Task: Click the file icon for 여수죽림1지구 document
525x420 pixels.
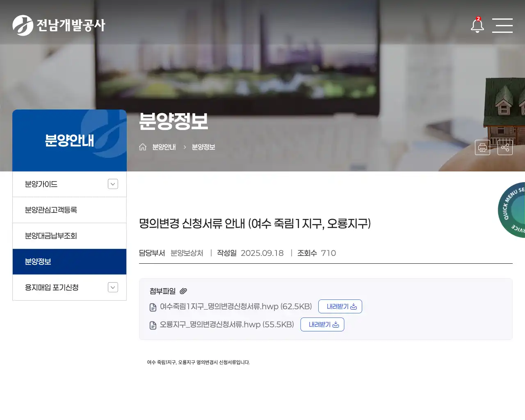Action: coord(153,307)
